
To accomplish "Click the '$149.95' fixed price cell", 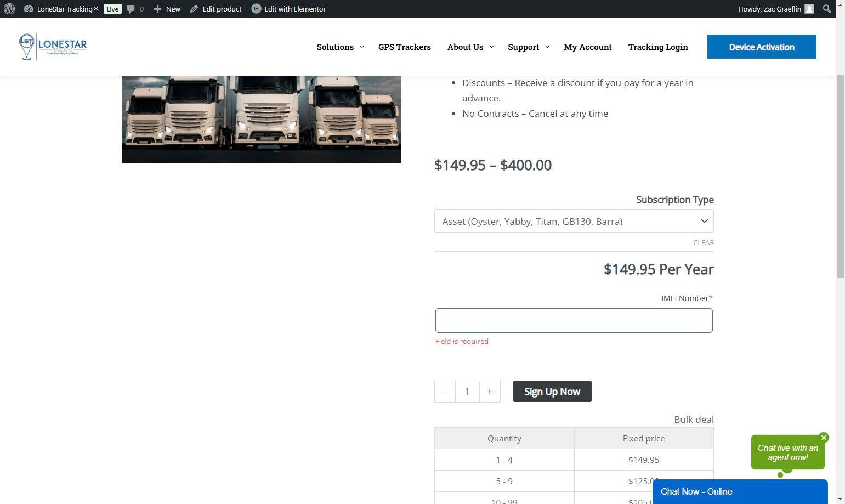I will tap(644, 460).
